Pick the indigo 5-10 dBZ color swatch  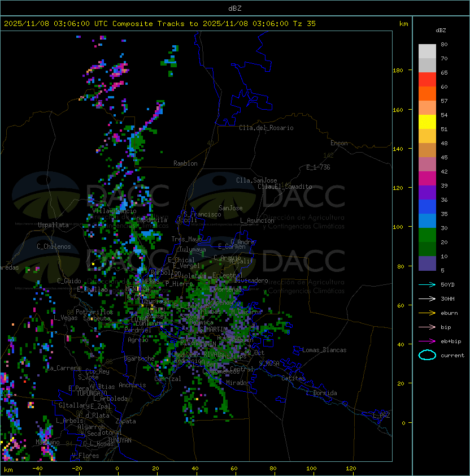click(427, 263)
